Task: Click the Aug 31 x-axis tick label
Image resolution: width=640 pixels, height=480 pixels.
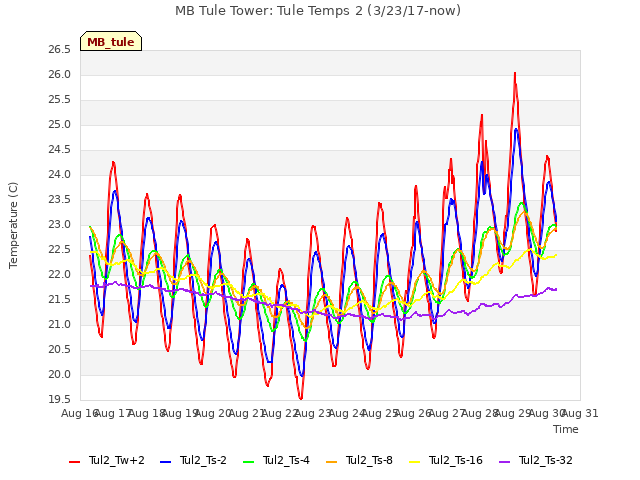Action: coord(580,413)
